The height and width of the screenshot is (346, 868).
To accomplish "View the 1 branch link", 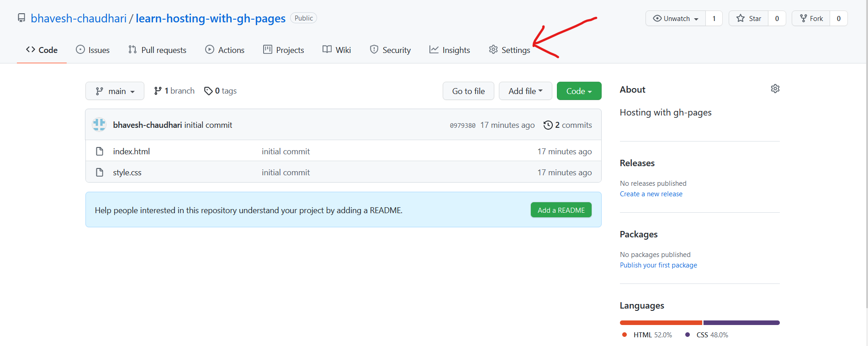I will pos(174,91).
